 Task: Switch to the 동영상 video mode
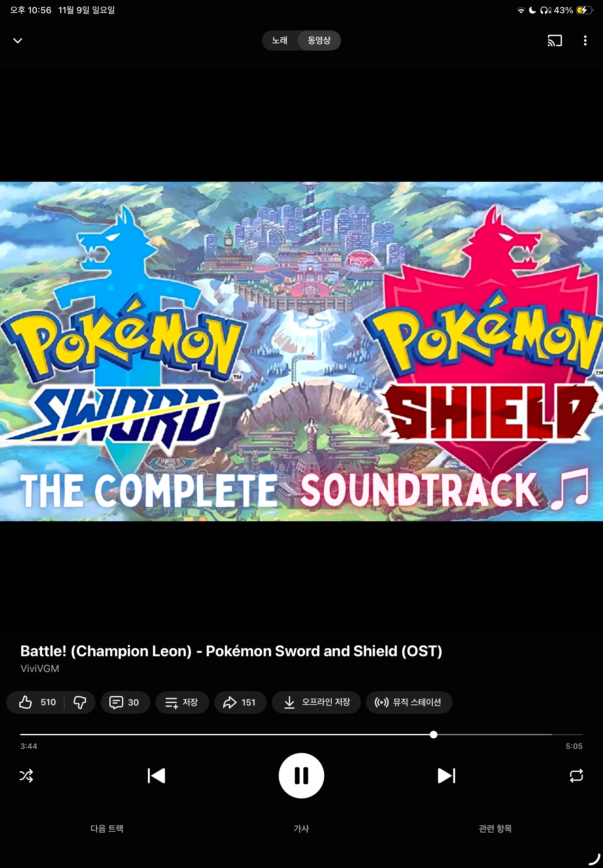pos(319,40)
